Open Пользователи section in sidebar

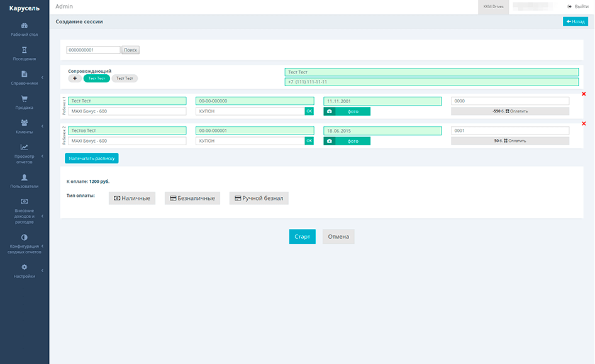[25, 181]
